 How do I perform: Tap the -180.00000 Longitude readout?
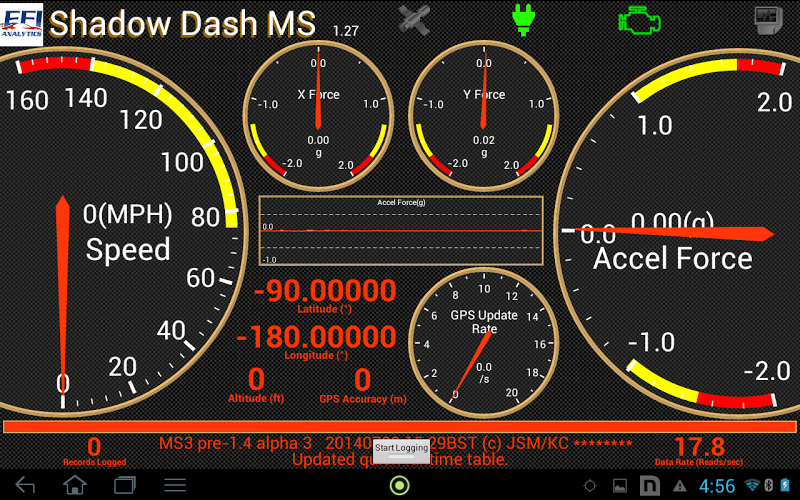pyautogui.click(x=316, y=341)
